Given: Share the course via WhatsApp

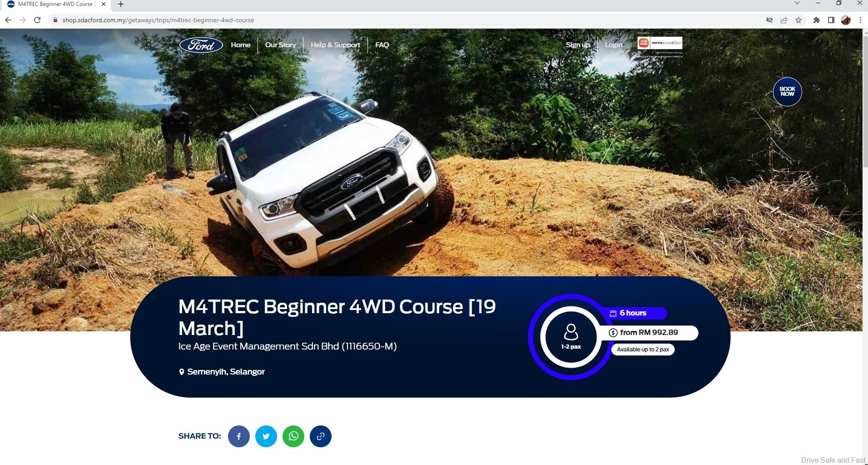Looking at the screenshot, I should coord(293,436).
